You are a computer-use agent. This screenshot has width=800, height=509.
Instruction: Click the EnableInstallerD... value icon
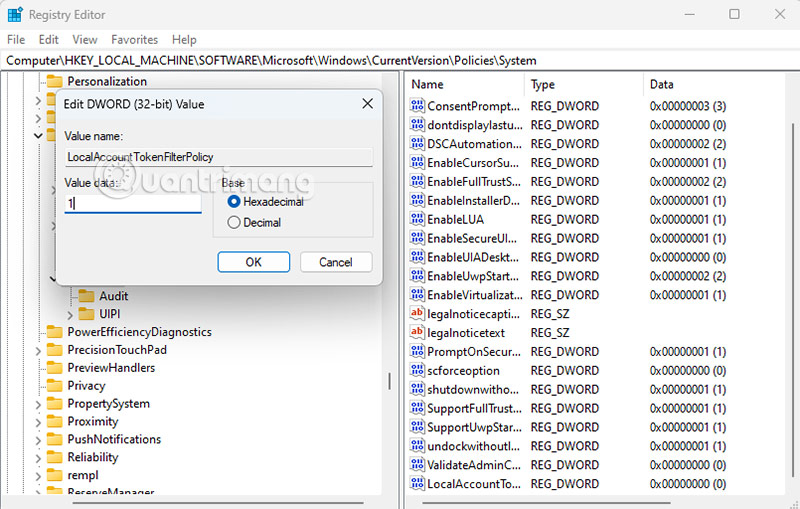pyautogui.click(x=417, y=200)
